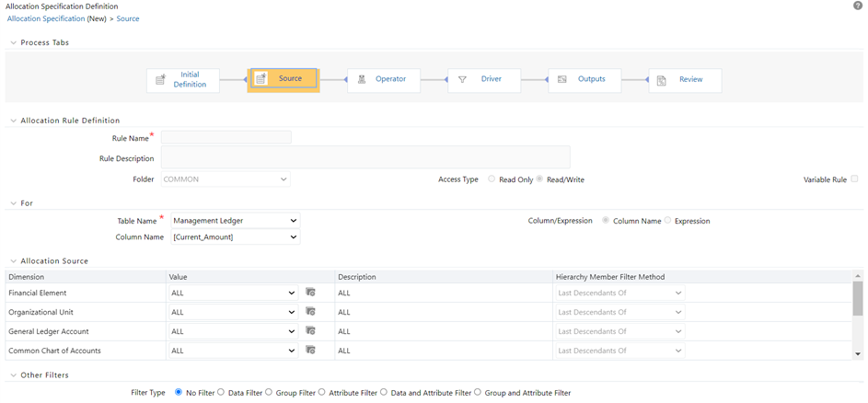The height and width of the screenshot is (403, 868).
Task: Open Financial Element value dropdown
Action: (233, 293)
